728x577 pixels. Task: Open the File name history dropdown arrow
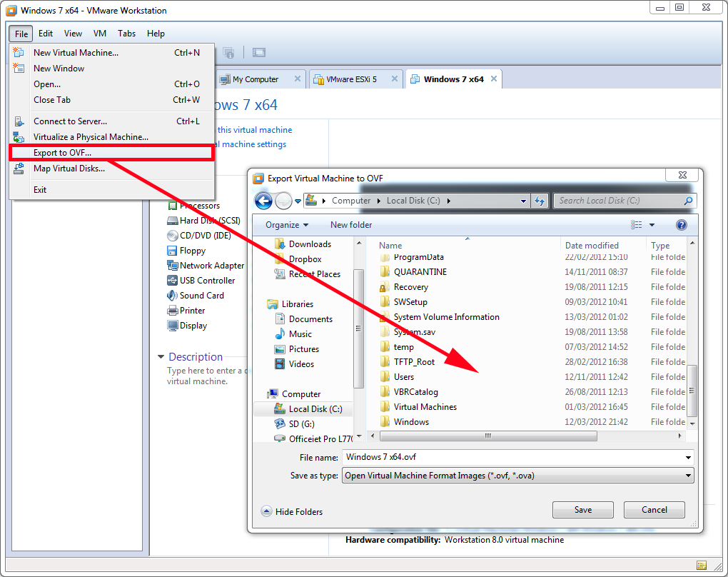pyautogui.click(x=687, y=457)
